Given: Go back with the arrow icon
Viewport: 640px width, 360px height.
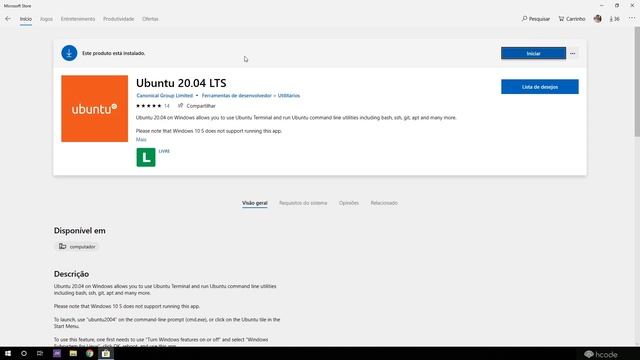Looking at the screenshot, I should [x=8, y=19].
